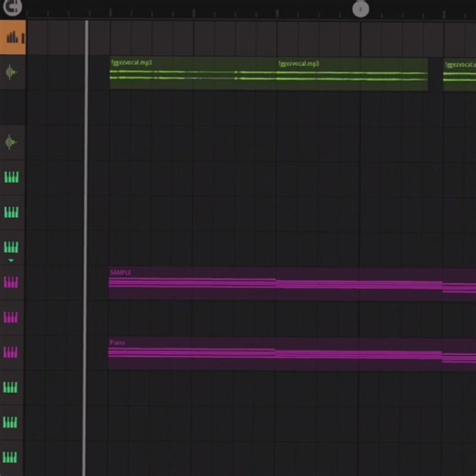Screen dimensions: 476x476
Task: Open the circular logo button at top corner
Action: pyautogui.click(x=13, y=6)
